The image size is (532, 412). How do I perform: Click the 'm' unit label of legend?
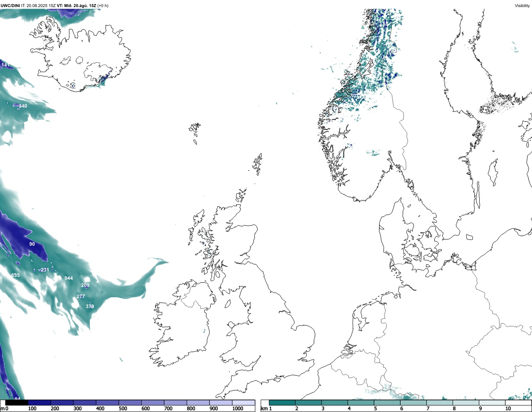pos(2,409)
